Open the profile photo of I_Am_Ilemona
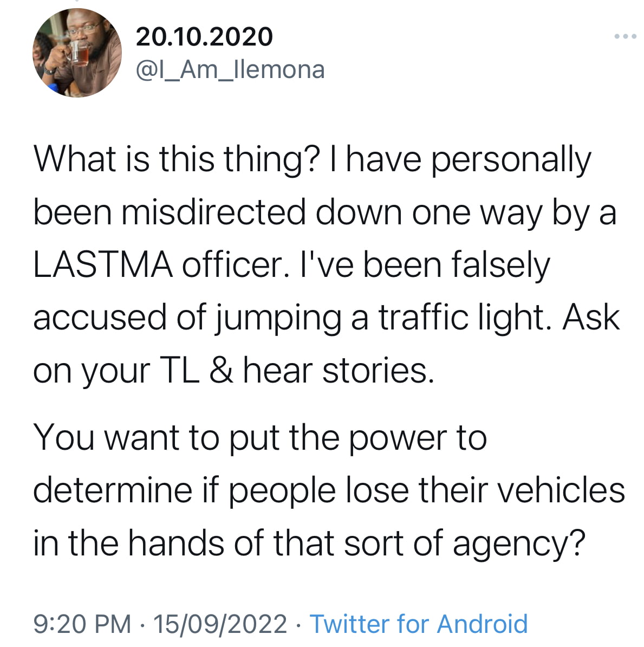Image resolution: width=644 pixels, height=647 pixels. pyautogui.click(x=77, y=53)
